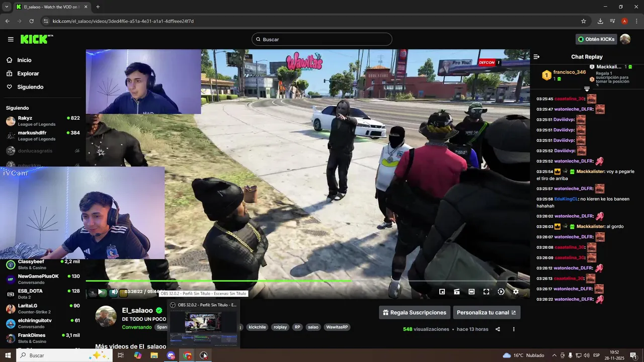The height and width of the screenshot is (362, 644).
Task: Open donlucasgratis offline channel
Action: (43, 151)
